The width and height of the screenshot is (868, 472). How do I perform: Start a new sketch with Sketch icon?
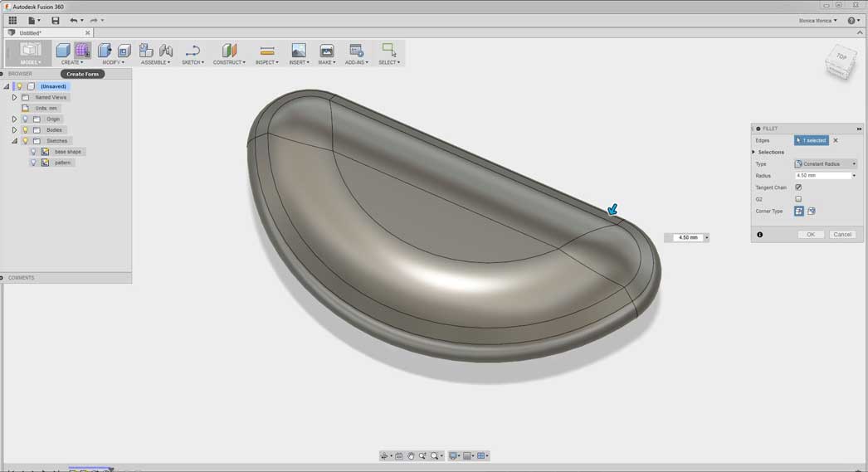pyautogui.click(x=193, y=51)
